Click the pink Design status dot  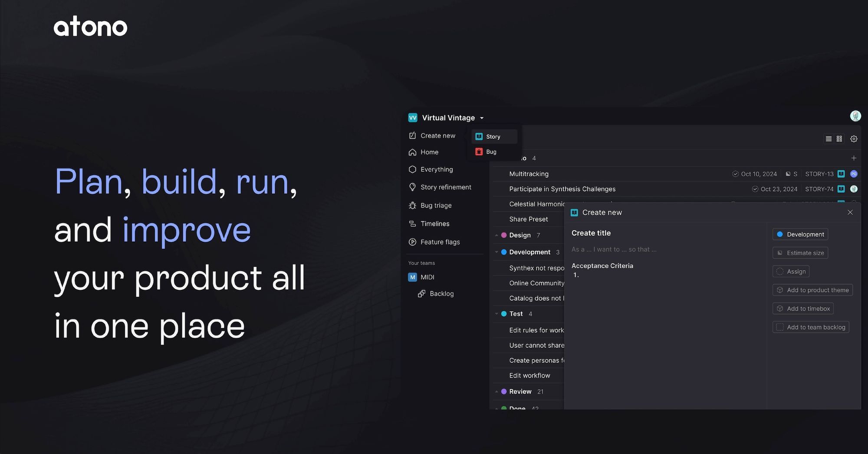click(x=504, y=235)
